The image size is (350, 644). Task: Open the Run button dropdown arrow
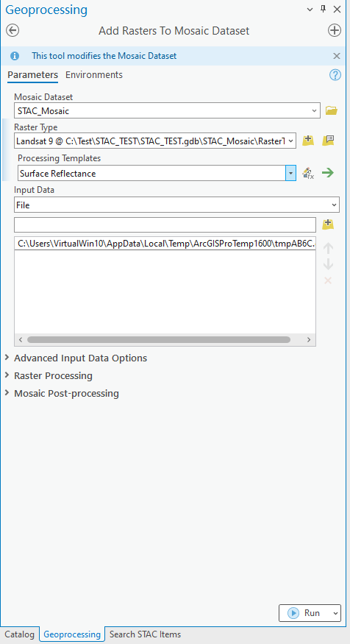[x=336, y=613]
